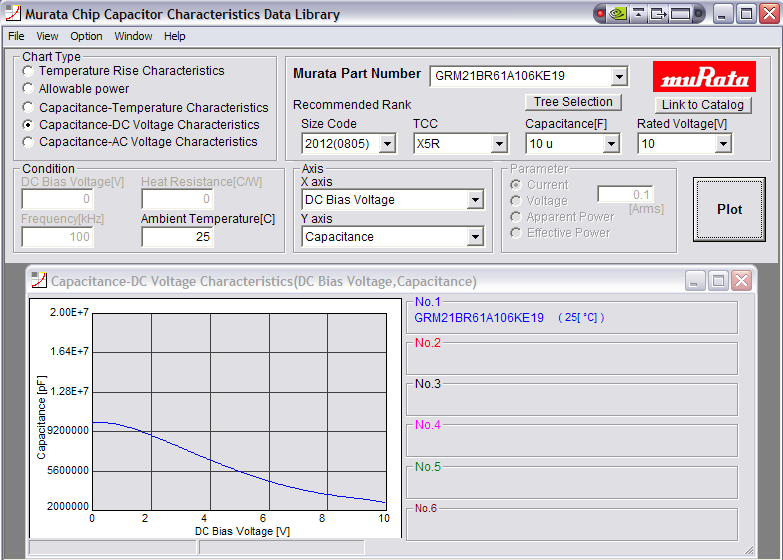Open the Rated Voltage[V] dropdown
Viewport: 783px width, 560px height.
pos(723,144)
